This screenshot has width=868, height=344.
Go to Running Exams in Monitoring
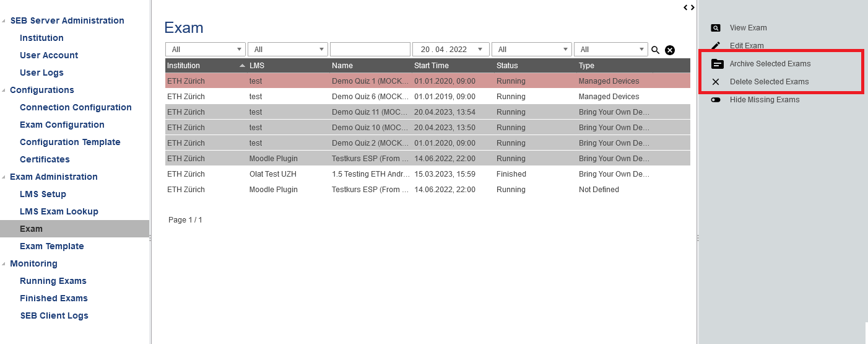[53, 281]
